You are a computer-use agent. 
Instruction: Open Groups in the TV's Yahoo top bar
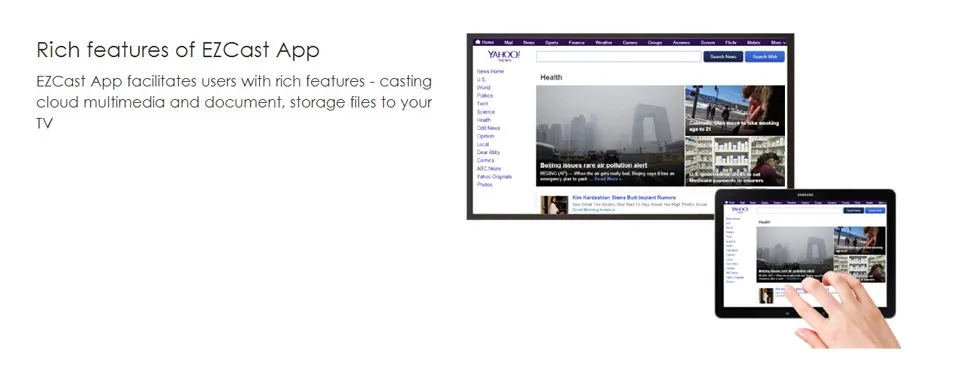pyautogui.click(x=654, y=43)
